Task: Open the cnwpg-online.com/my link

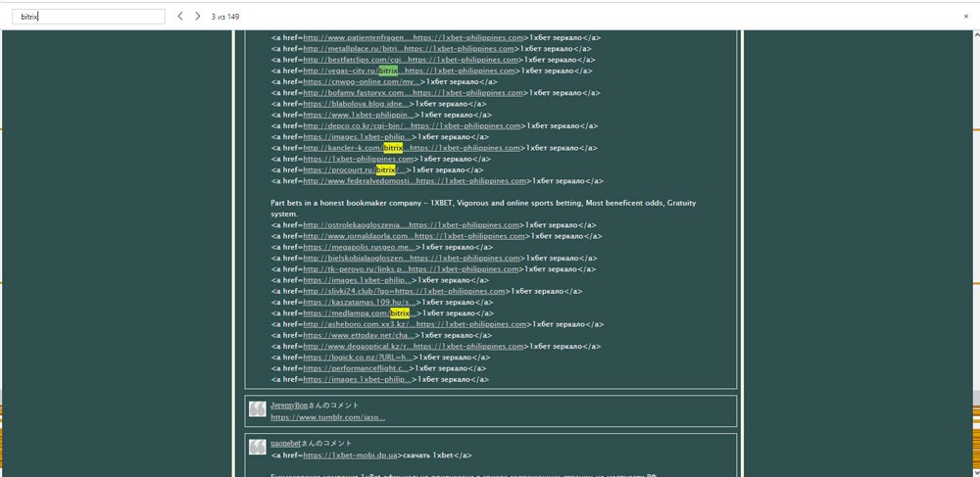Action: 362,82
